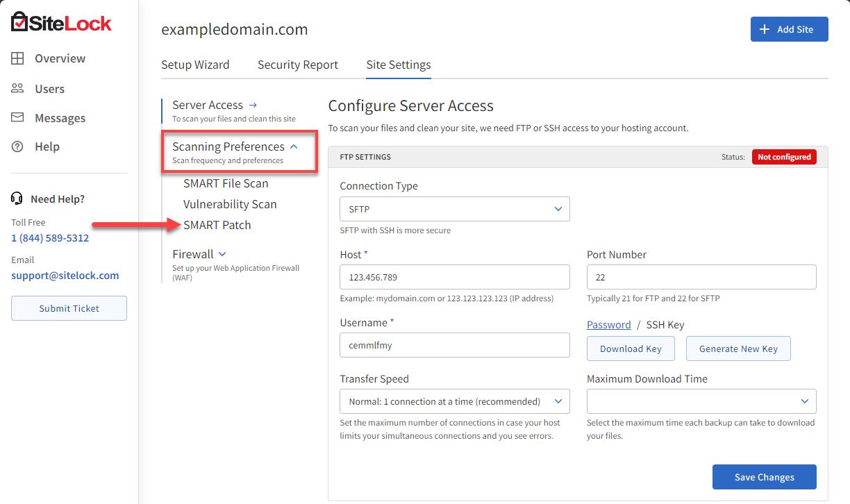Image resolution: width=850 pixels, height=504 pixels.
Task: Open Messages via the envelope icon
Action: click(x=18, y=117)
